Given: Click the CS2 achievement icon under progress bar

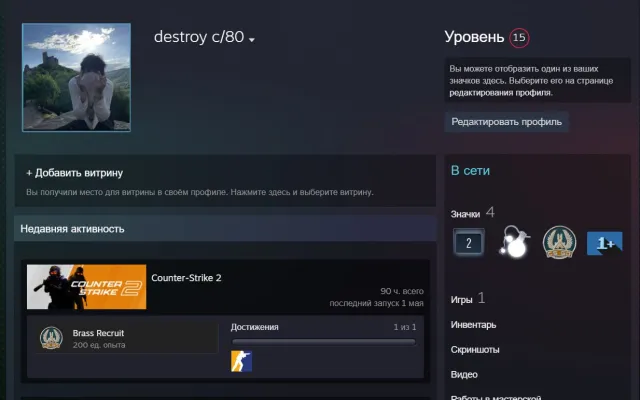Looking at the screenshot, I should (x=242, y=361).
